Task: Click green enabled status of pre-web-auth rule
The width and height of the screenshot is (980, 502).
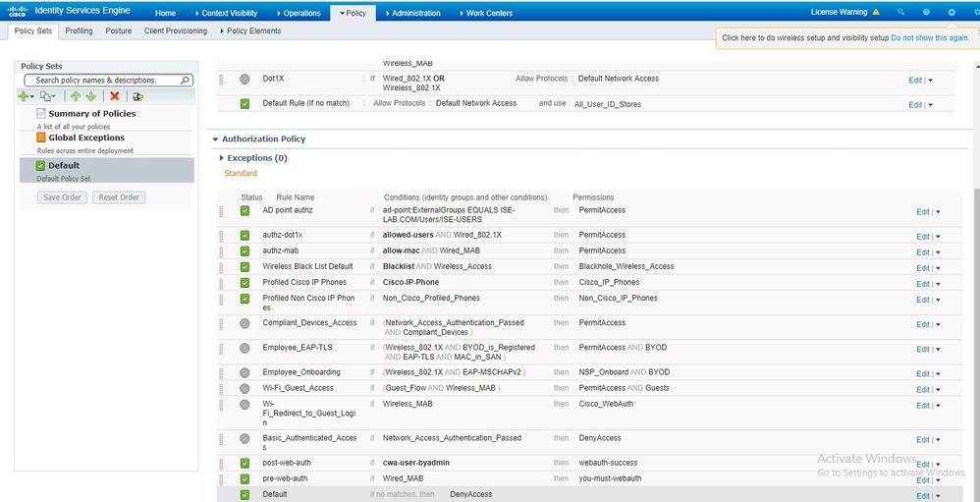Action: [245, 478]
